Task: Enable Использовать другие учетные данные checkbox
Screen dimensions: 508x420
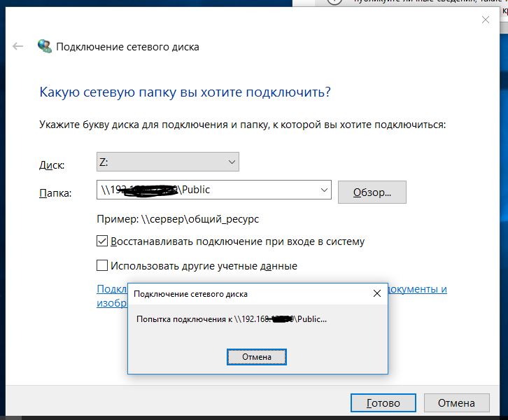Action: 102,265
